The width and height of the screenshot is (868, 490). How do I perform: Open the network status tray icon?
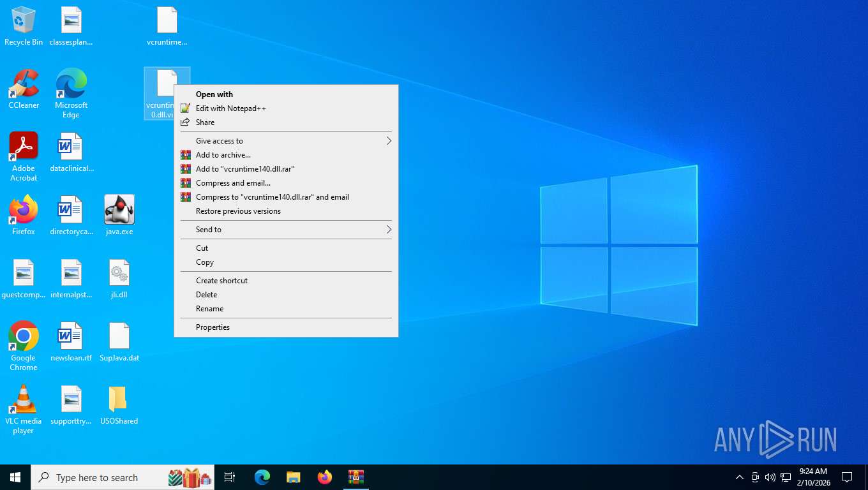tap(786, 477)
